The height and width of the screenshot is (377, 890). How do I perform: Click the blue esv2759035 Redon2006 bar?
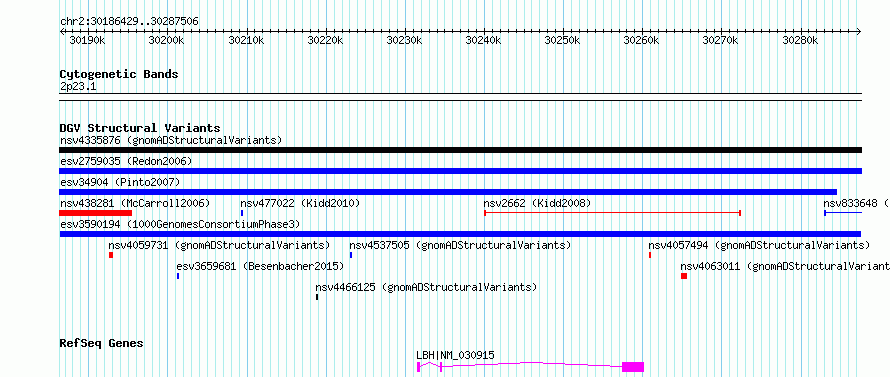tap(460, 171)
